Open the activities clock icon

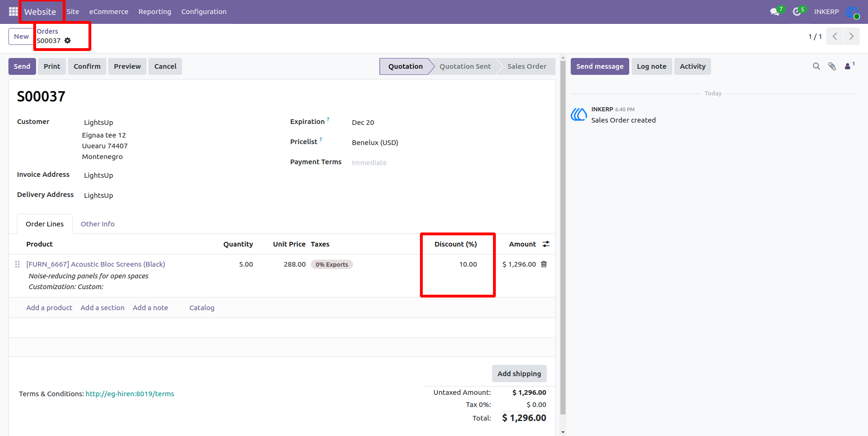point(796,12)
